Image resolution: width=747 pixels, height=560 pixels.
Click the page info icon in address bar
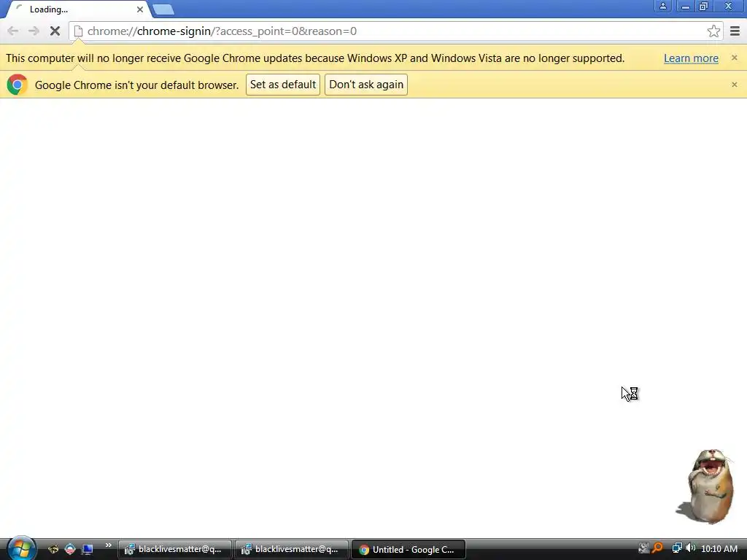[x=79, y=31]
